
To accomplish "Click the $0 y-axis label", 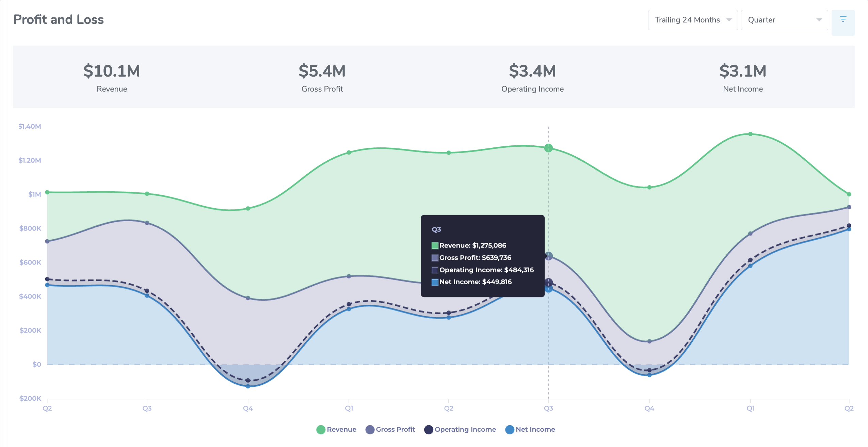I will (x=37, y=364).
